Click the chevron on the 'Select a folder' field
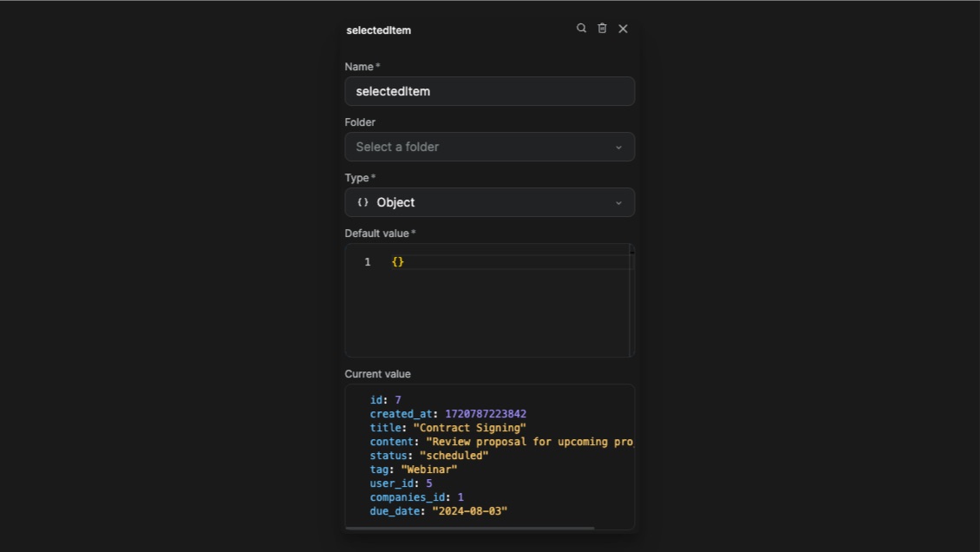The image size is (980, 552). [x=618, y=147]
